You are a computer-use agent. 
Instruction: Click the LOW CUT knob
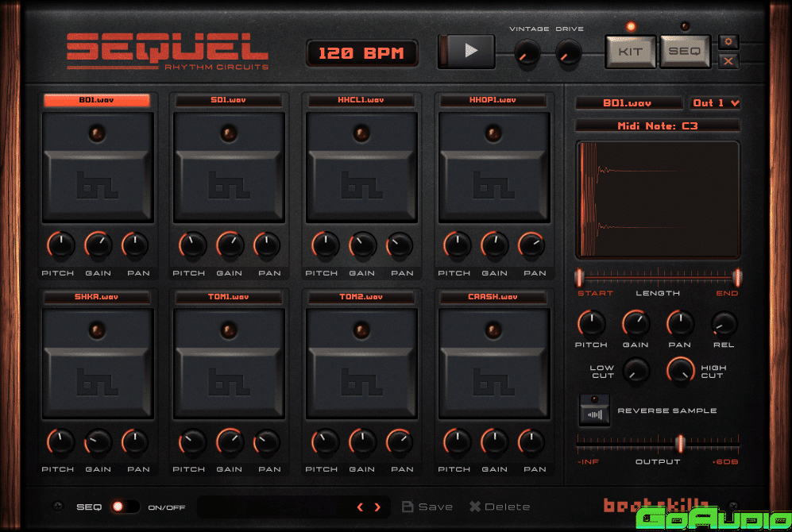636,371
